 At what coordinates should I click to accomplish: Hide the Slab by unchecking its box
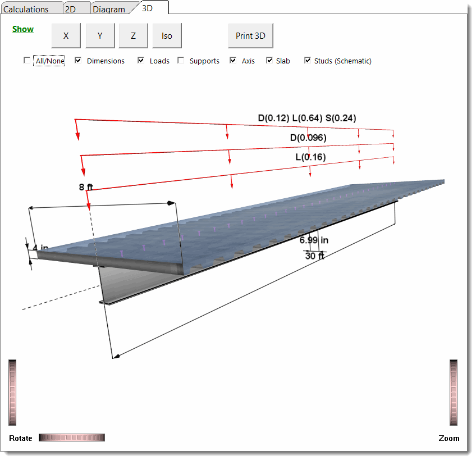pos(268,60)
